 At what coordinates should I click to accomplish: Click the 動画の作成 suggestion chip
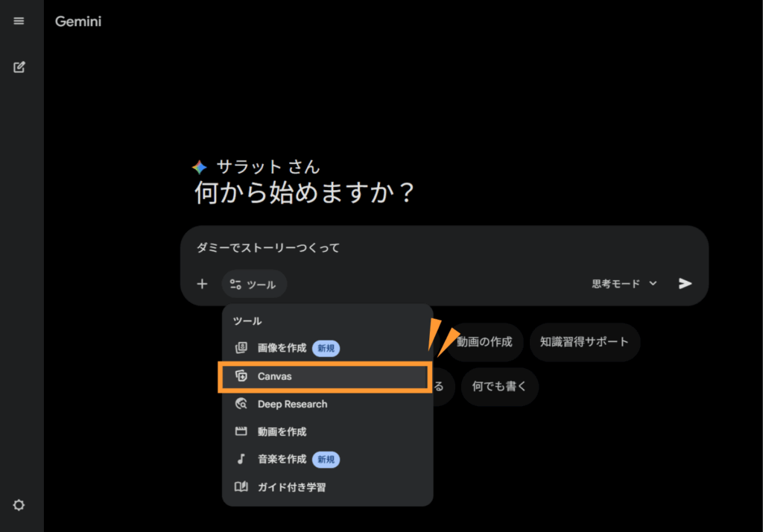coord(484,342)
